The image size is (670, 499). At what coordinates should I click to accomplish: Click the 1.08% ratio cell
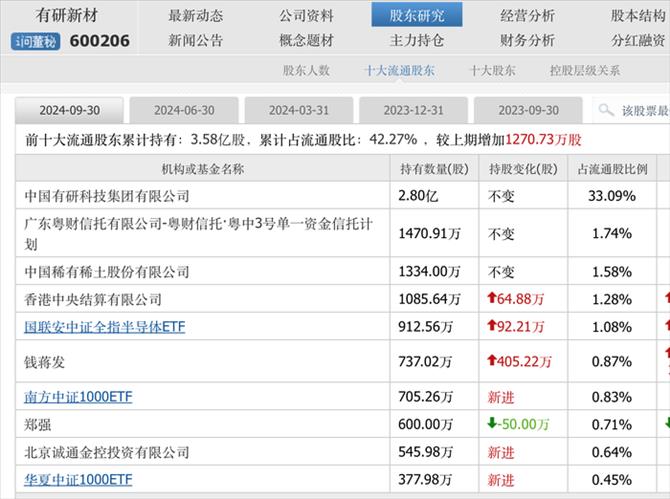612,327
